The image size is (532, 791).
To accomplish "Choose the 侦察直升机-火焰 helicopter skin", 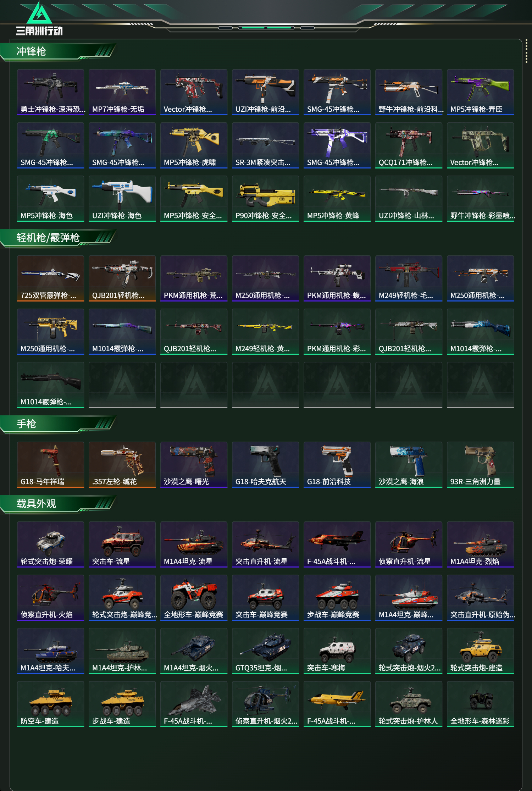I will (x=50, y=598).
